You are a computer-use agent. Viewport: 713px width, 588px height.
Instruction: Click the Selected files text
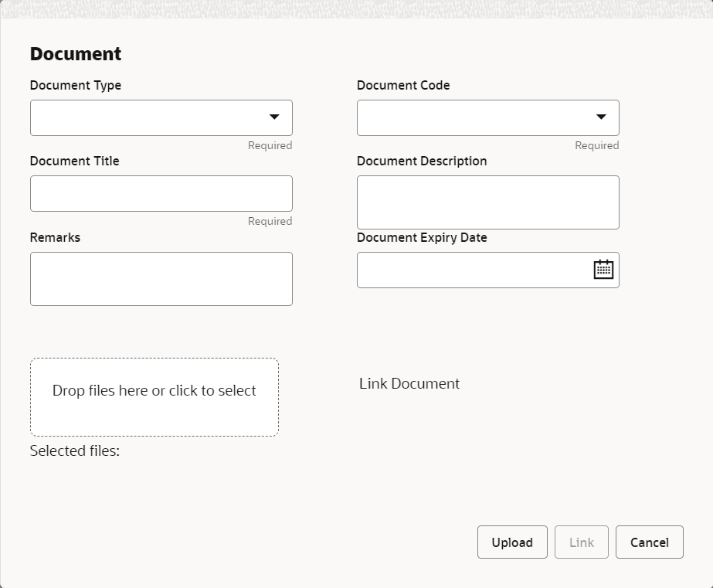tap(75, 451)
